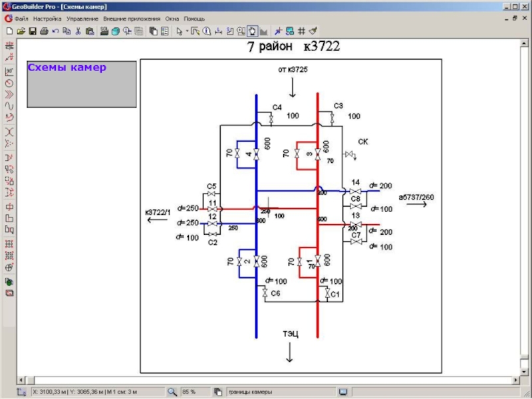Open the Внешние приложения menu
Viewport: 532px width, 399px height.
coord(132,19)
